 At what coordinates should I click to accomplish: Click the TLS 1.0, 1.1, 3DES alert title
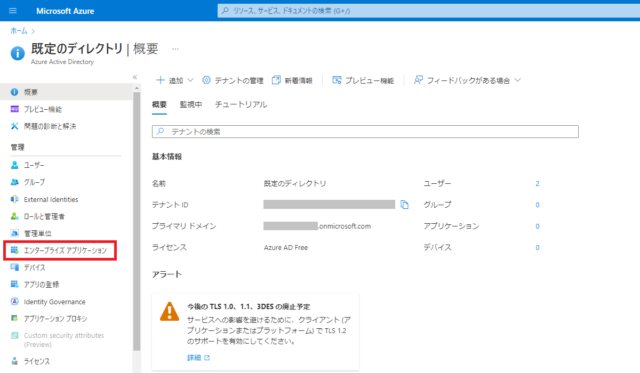pyautogui.click(x=248, y=306)
